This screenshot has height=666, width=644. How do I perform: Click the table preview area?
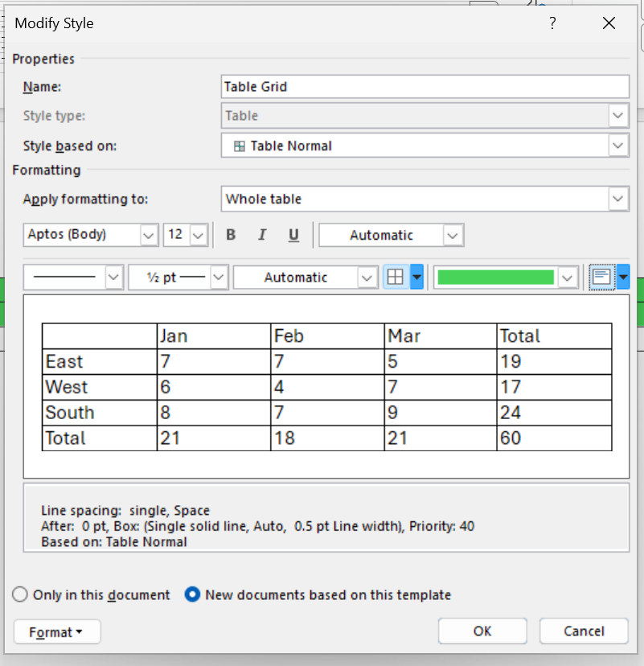point(326,387)
